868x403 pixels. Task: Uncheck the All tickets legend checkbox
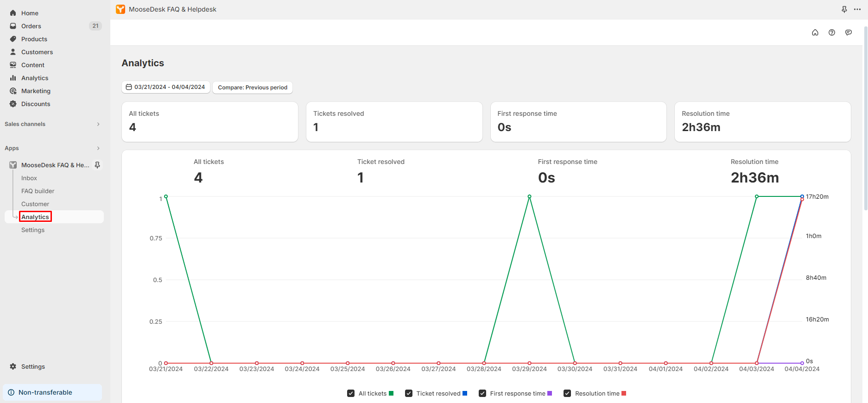point(351,393)
